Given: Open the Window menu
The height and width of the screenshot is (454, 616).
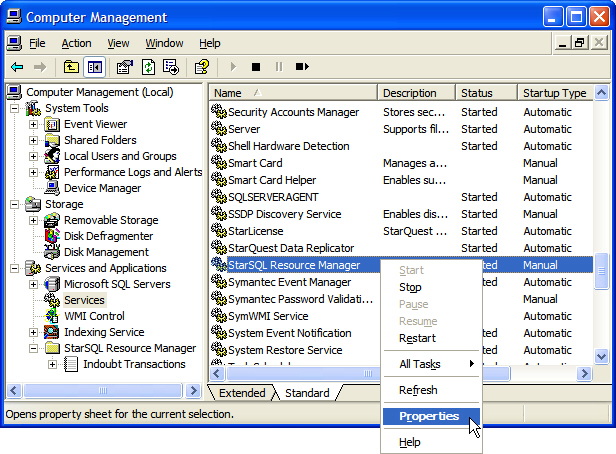Looking at the screenshot, I should tap(164, 43).
